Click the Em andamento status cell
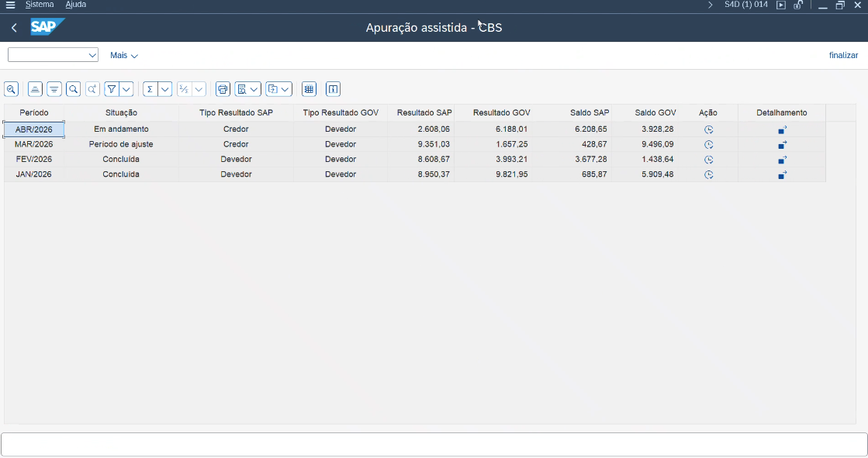 tap(121, 129)
